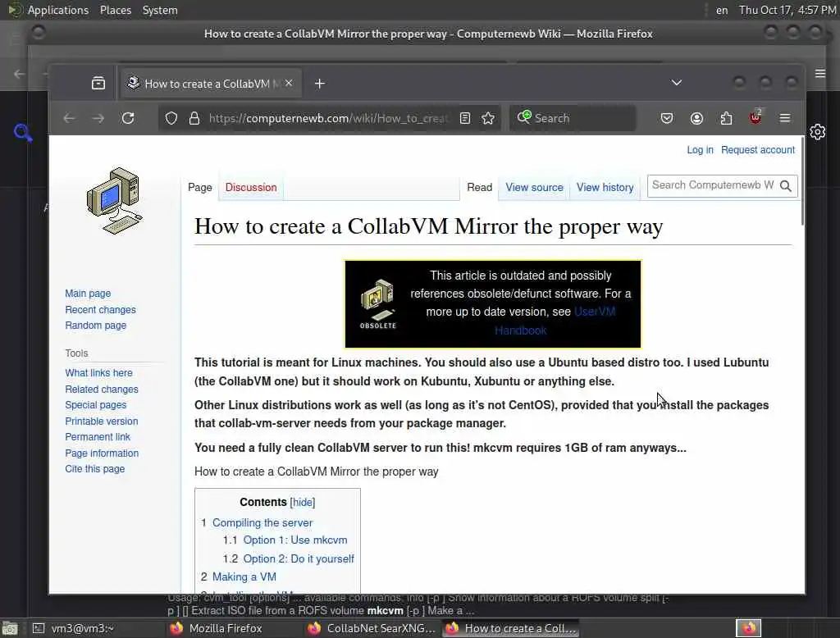Select the Page tab
Viewport: 840px width, 638px height.
[200, 188]
